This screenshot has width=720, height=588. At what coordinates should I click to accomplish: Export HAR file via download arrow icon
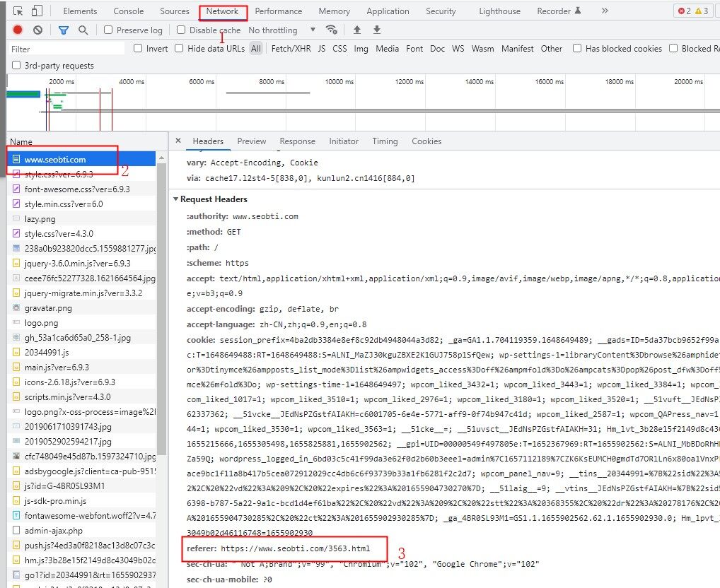(376, 30)
